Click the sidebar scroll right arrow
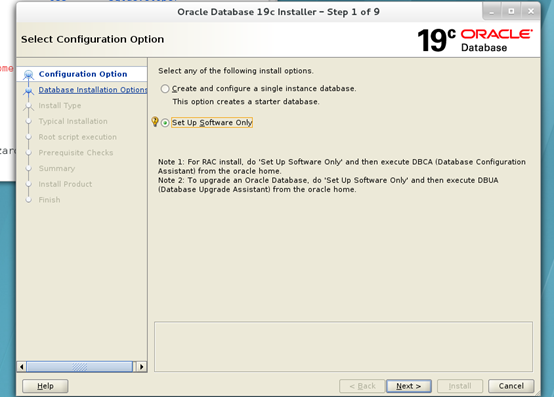 pyautogui.click(x=141, y=367)
